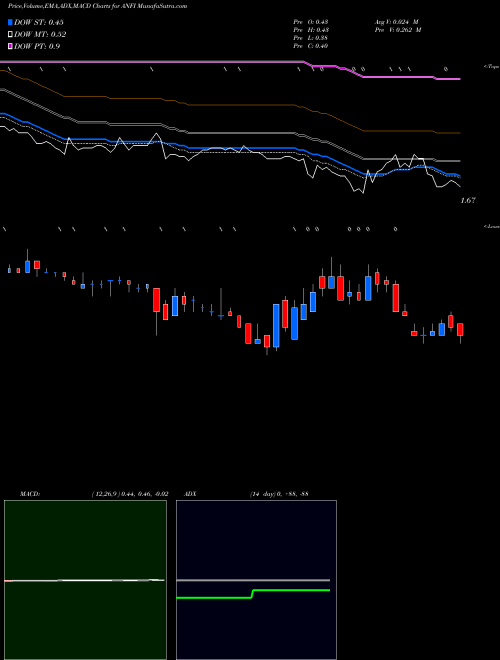Select the 'DOW PT: 0.9' legend label

coord(37,46)
